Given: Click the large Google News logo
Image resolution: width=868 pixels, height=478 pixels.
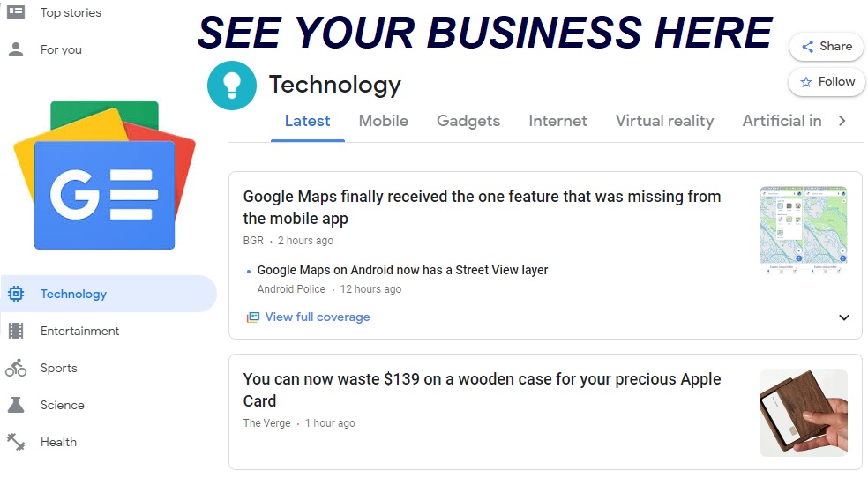Looking at the screenshot, I should (x=104, y=176).
